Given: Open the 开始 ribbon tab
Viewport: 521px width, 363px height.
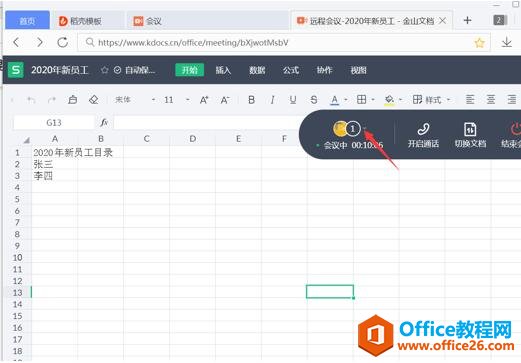Looking at the screenshot, I should [x=190, y=70].
